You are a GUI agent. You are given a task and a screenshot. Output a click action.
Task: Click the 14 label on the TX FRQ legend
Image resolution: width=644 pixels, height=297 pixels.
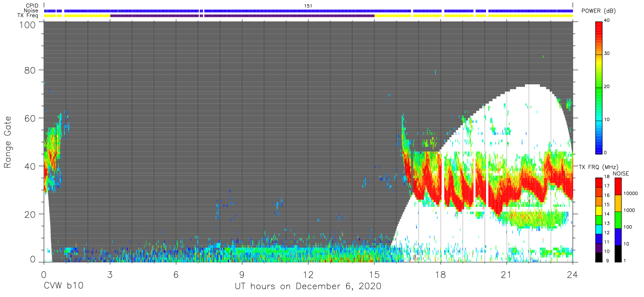point(607,214)
